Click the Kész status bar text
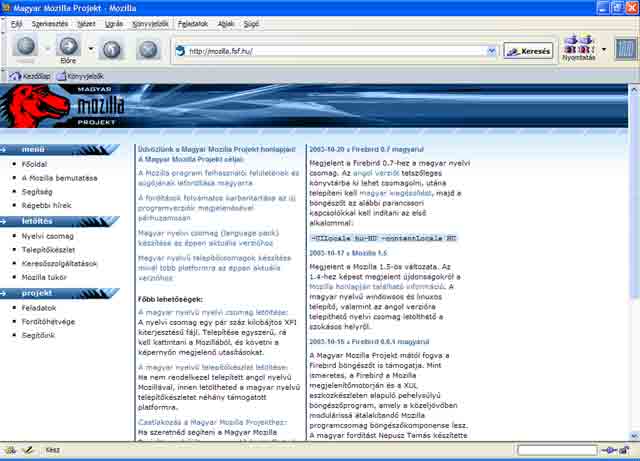 53,450
